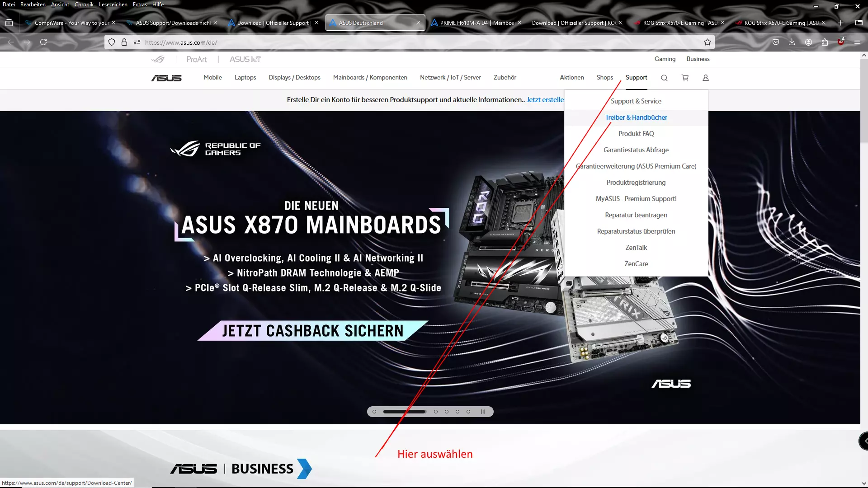Image resolution: width=868 pixels, height=488 pixels.
Task: Open the tab list dropdown button
Action: click(859, 23)
